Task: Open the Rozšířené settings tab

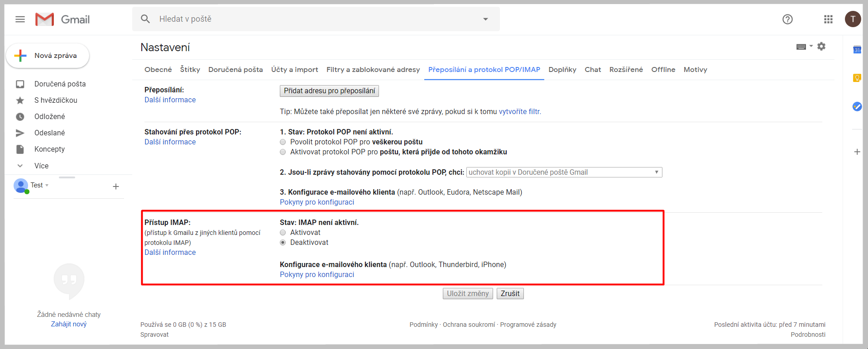Action: (626, 70)
